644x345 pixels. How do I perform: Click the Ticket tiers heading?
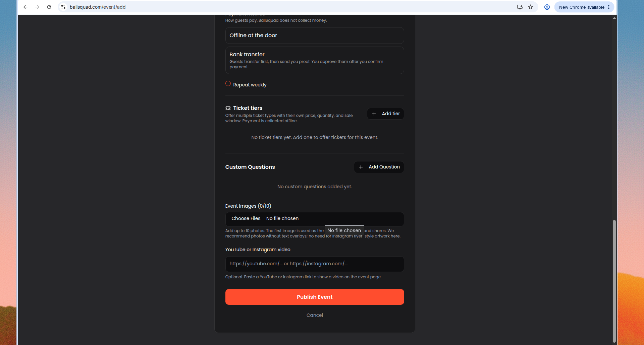pos(248,108)
